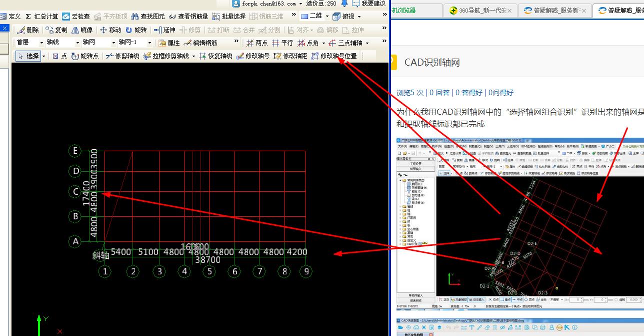Expand the 点角 dropdown arrow
Image resolution: width=644 pixels, height=336 pixels.
pyautogui.click(x=323, y=44)
